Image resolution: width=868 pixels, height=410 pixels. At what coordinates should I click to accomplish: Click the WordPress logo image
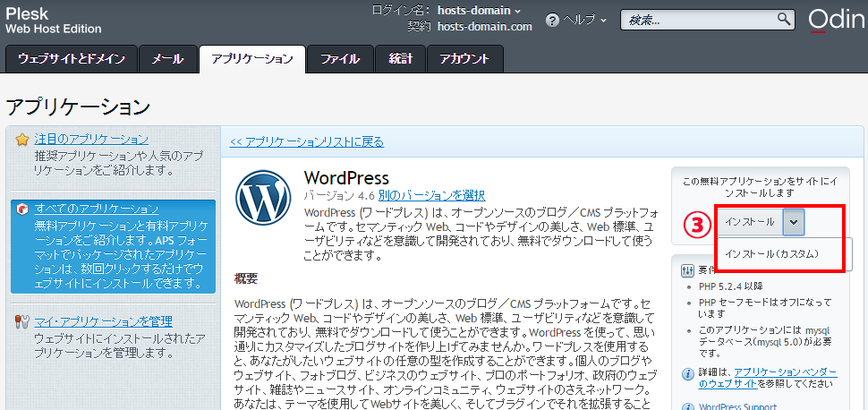coord(263,197)
